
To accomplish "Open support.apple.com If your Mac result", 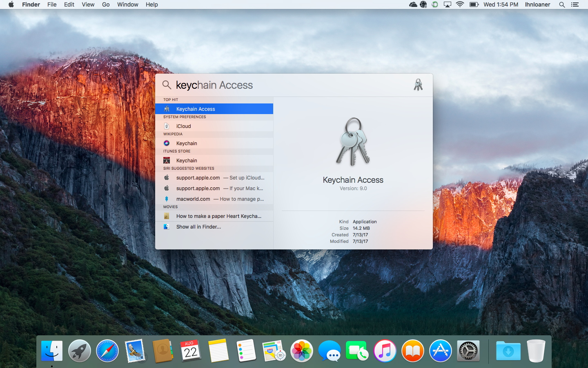I will [214, 188].
